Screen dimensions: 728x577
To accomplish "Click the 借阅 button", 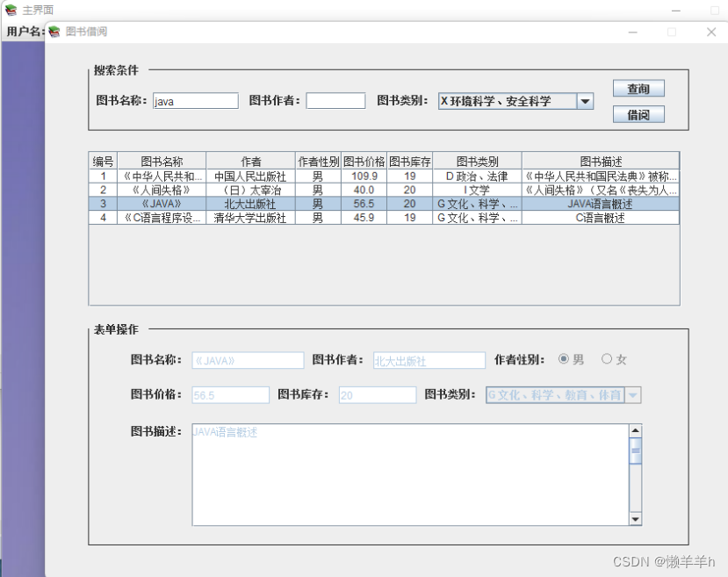I will pos(638,113).
